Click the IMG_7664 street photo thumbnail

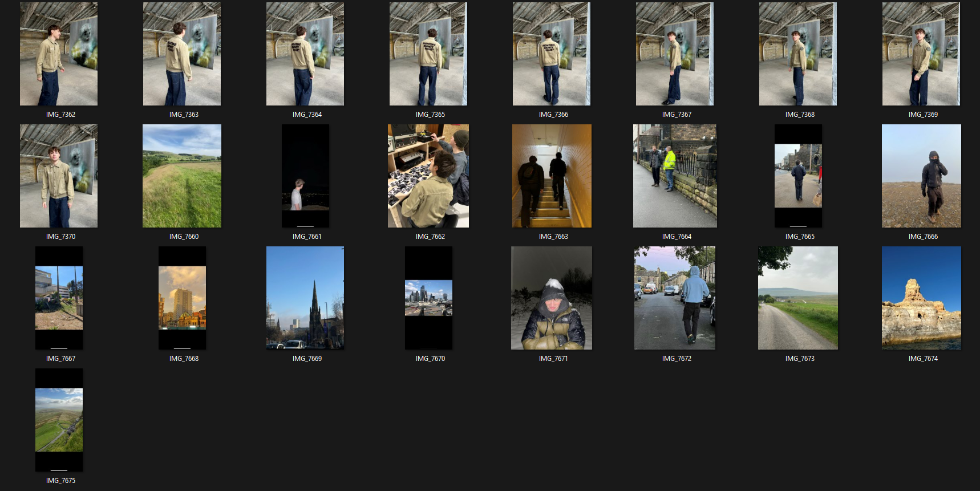click(x=675, y=176)
